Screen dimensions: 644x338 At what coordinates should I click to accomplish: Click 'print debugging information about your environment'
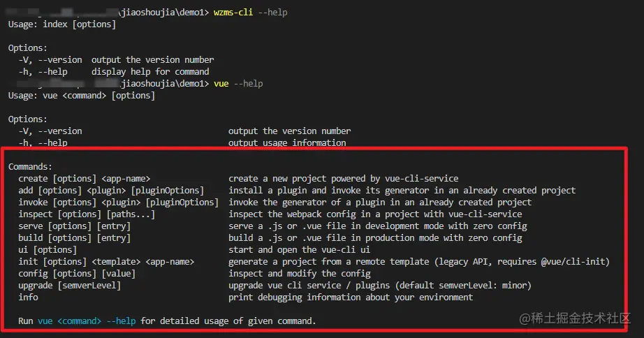click(351, 297)
